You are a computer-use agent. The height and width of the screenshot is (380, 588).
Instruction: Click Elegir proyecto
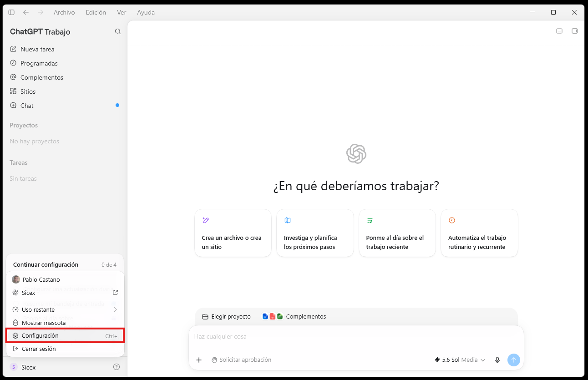[x=226, y=316]
